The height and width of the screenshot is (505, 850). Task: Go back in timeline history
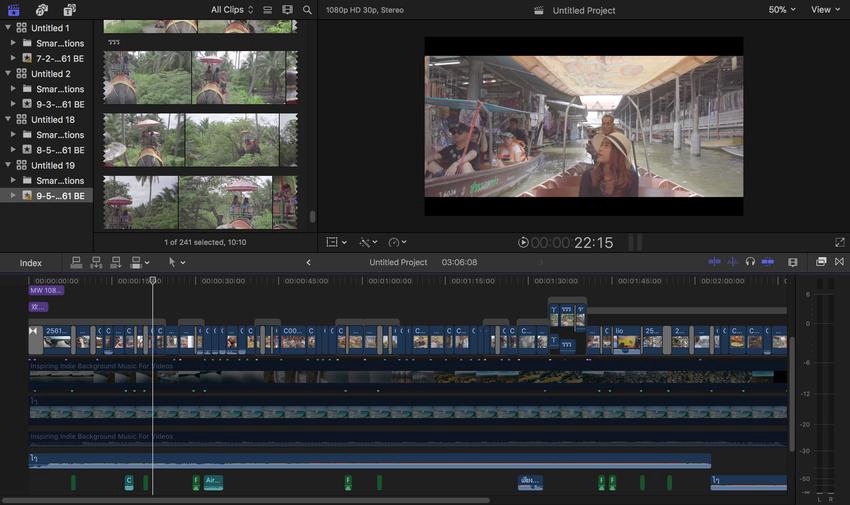[308, 262]
